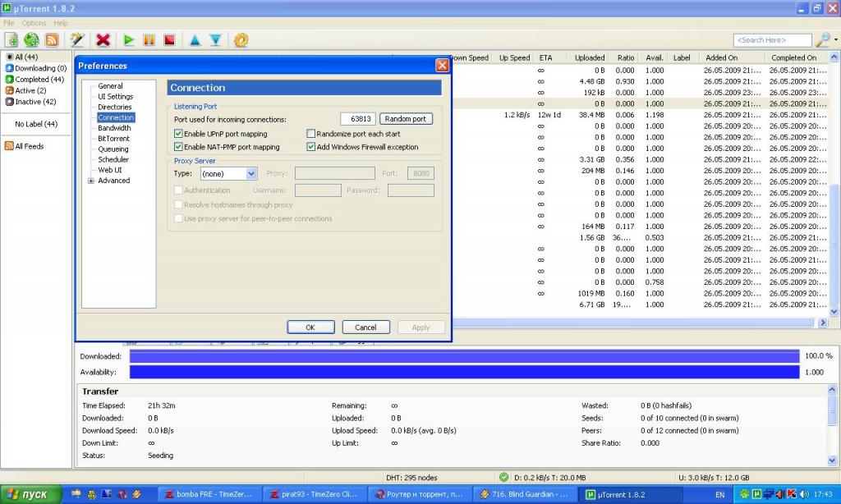
Task: Select BitTorrent in the preferences tree
Action: coord(113,139)
